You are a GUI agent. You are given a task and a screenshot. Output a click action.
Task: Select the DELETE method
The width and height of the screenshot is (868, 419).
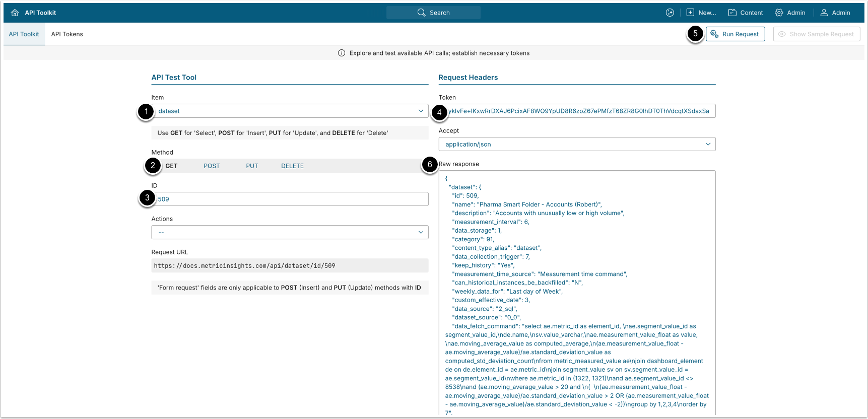(292, 166)
